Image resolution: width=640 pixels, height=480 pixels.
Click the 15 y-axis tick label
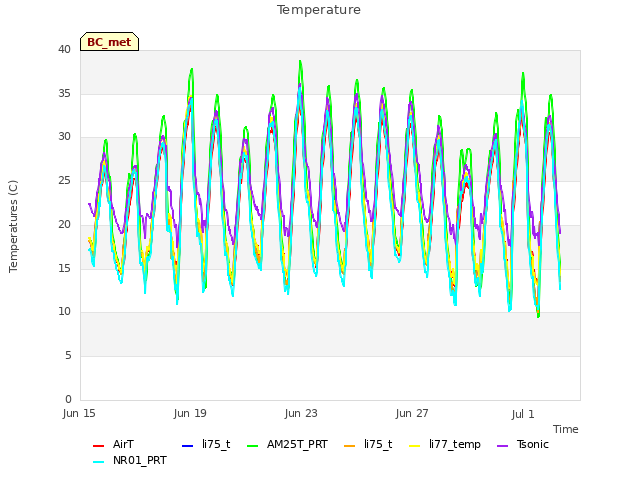64,268
